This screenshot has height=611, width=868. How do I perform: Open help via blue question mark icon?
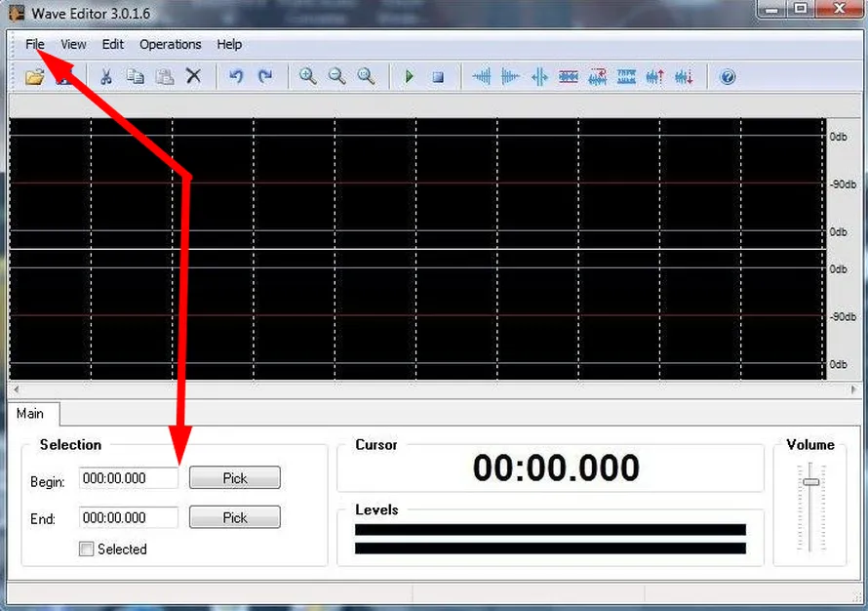(728, 76)
